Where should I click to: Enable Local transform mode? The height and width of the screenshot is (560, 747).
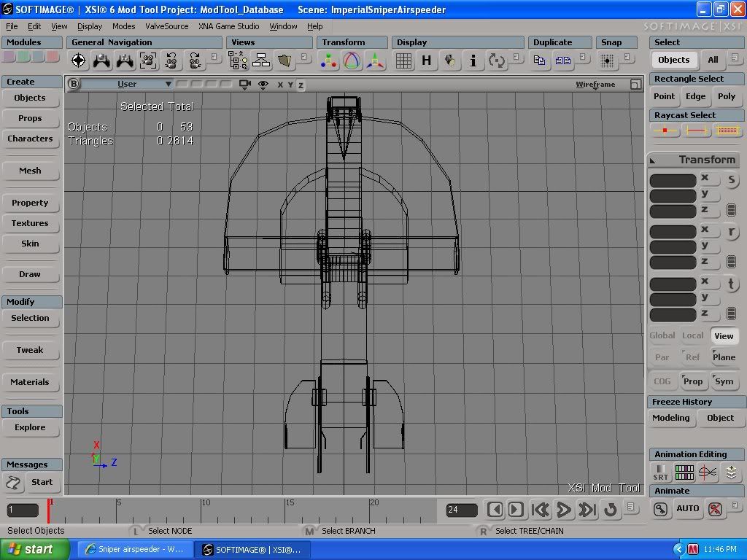693,335
